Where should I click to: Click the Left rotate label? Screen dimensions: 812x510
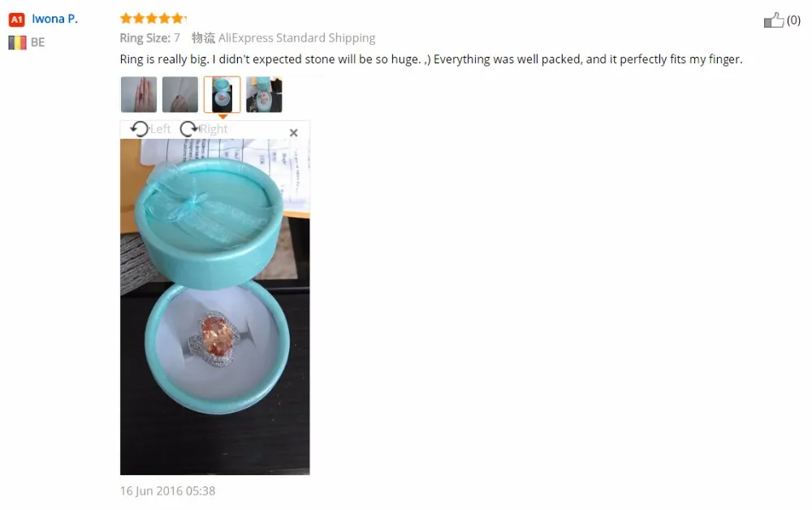[x=160, y=129]
